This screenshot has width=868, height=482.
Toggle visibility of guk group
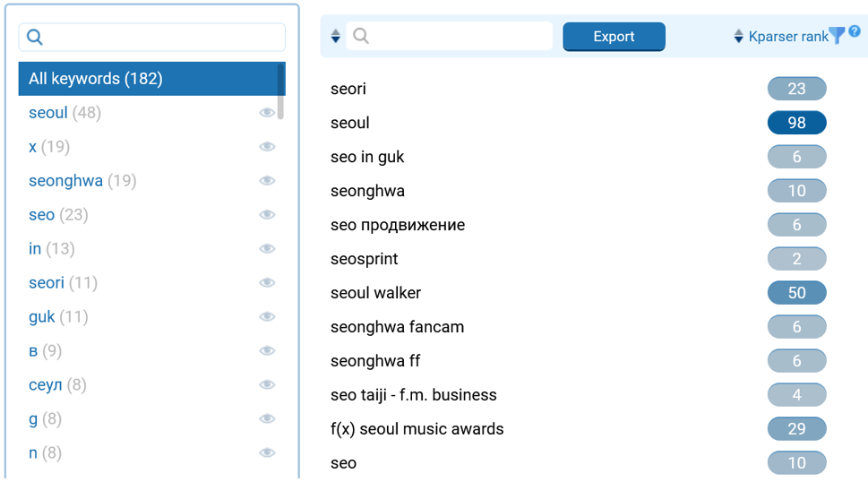267,317
